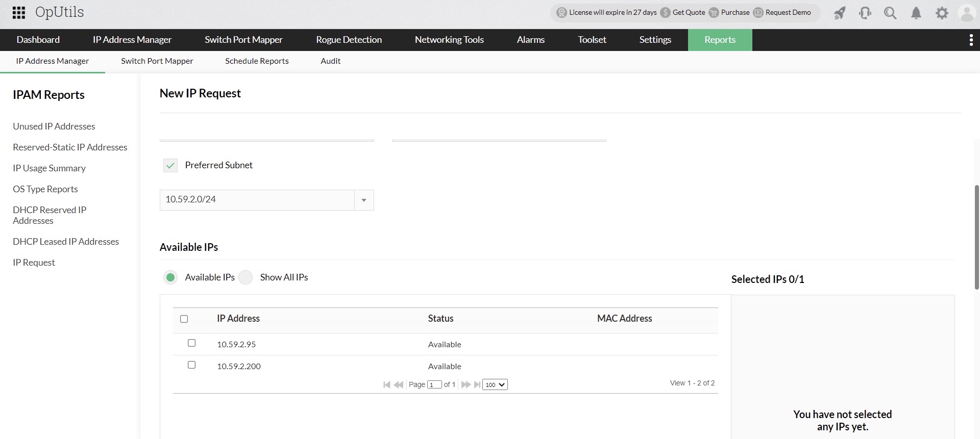
Task: Select the Show All IPs radio button
Action: pyautogui.click(x=246, y=277)
